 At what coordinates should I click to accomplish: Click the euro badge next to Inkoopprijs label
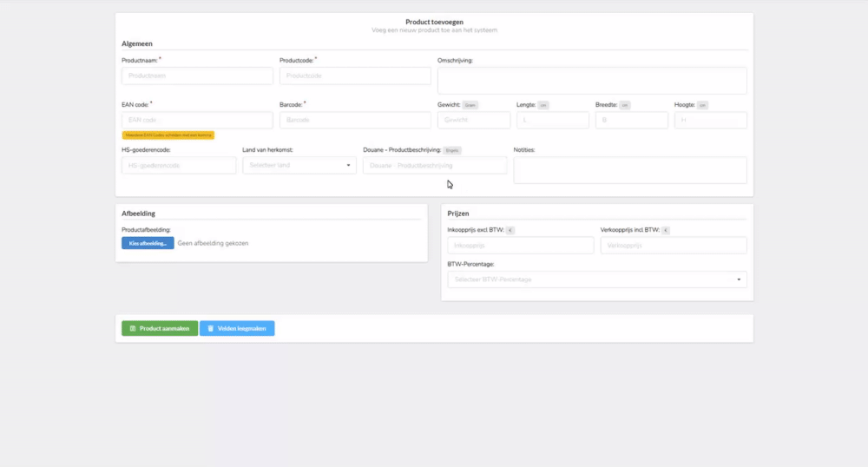point(510,230)
